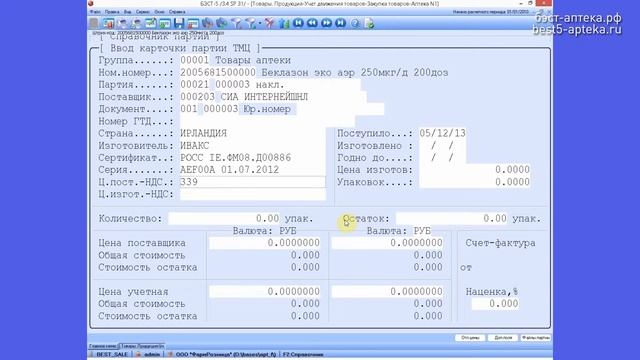Jump to first record navigation button

298,23
